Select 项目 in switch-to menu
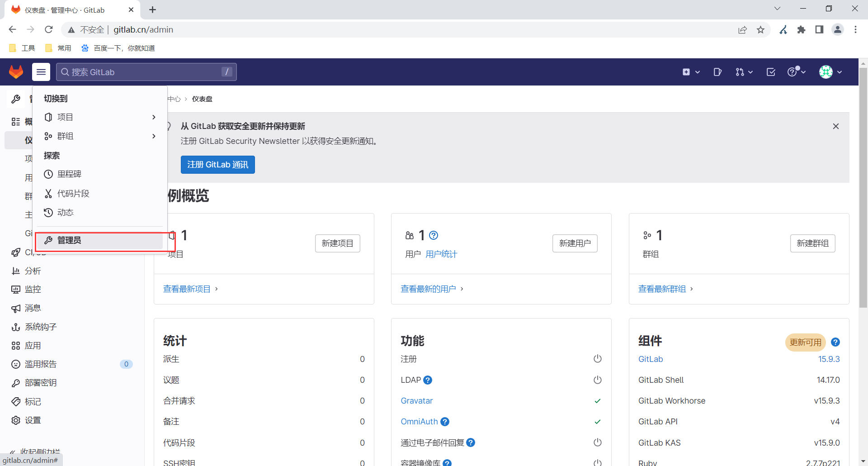The height and width of the screenshot is (466, 868). point(100,117)
